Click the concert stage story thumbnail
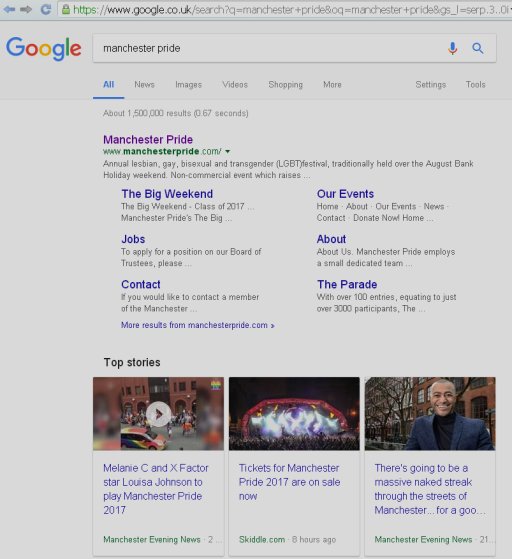Image resolution: width=512 pixels, height=559 pixels. pyautogui.click(x=294, y=414)
